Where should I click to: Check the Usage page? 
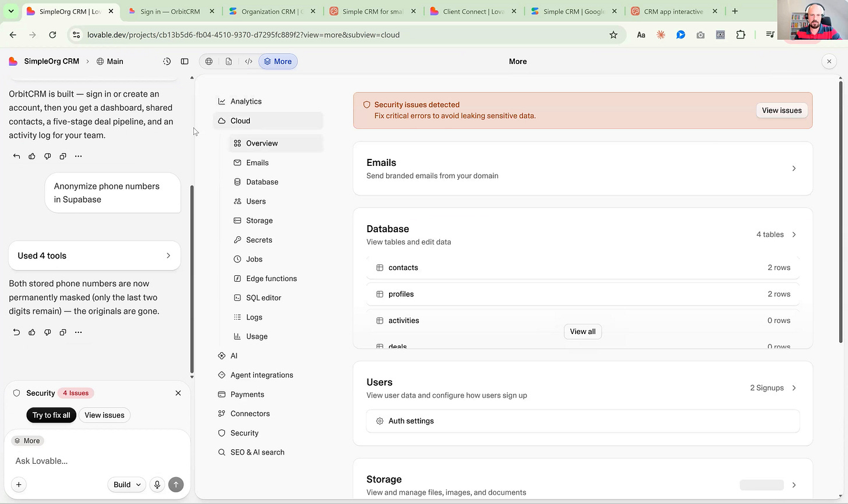[x=276, y=336]
